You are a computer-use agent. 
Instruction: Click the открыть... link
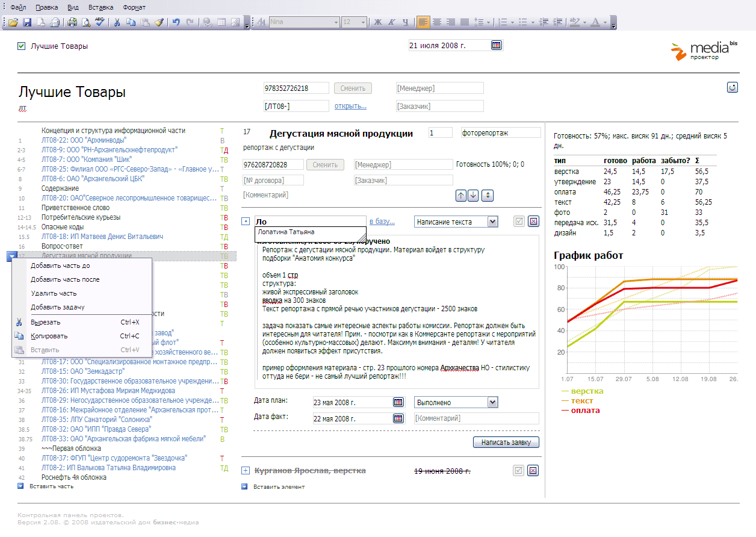click(x=350, y=106)
